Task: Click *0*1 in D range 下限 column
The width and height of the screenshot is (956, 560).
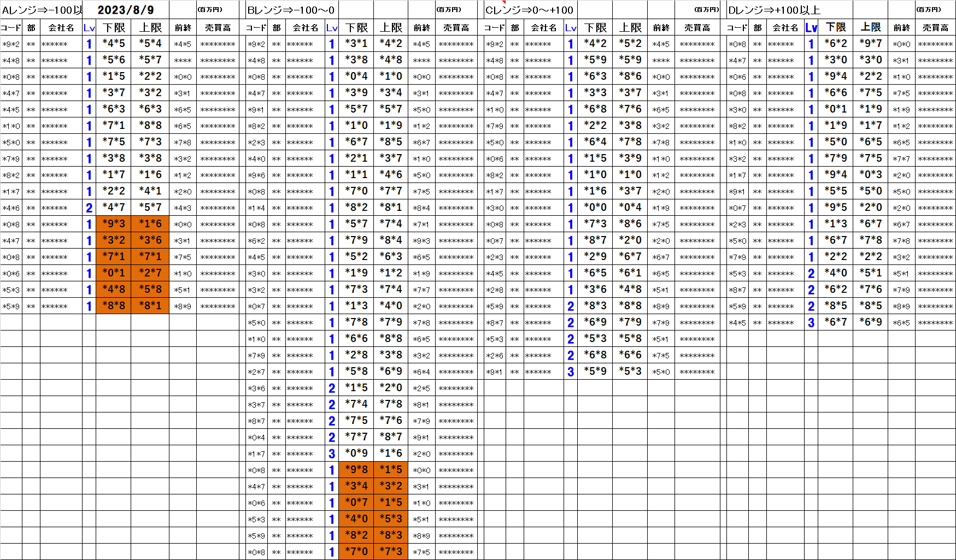Action: pyautogui.click(x=836, y=109)
